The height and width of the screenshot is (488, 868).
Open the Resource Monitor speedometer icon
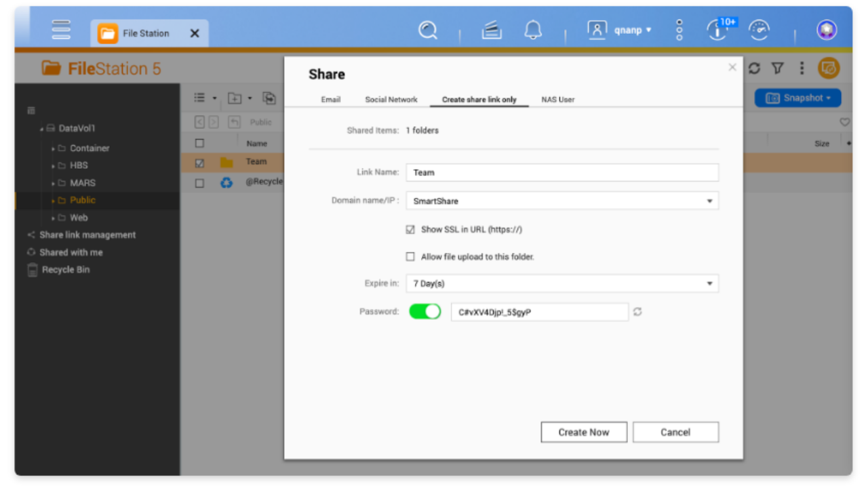[759, 30]
